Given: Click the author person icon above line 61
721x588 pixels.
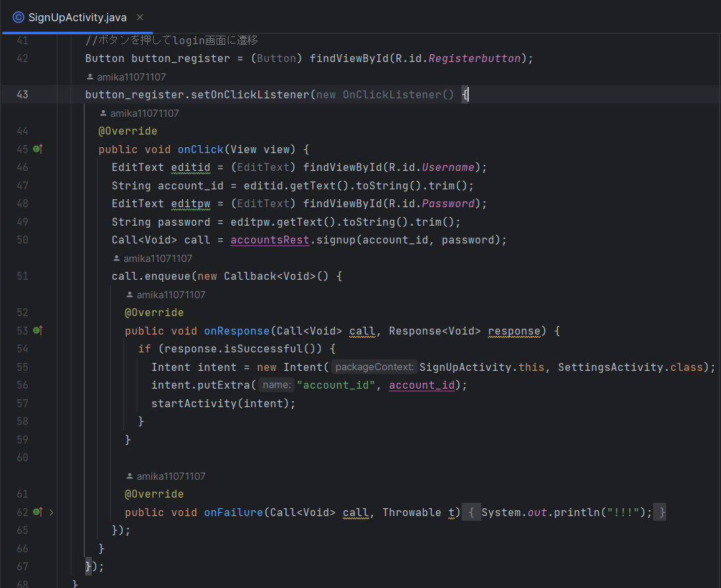Looking at the screenshot, I should [130, 476].
